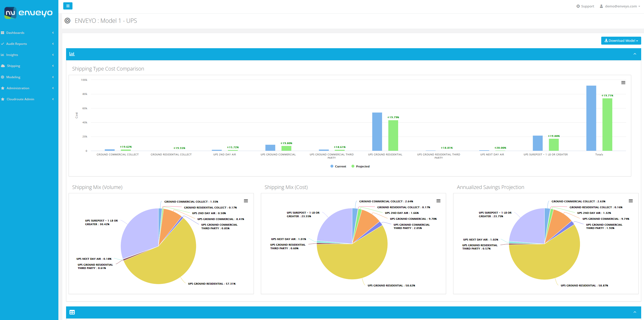Collapse the charts panel with chevron
644x320 pixels.
[635, 54]
